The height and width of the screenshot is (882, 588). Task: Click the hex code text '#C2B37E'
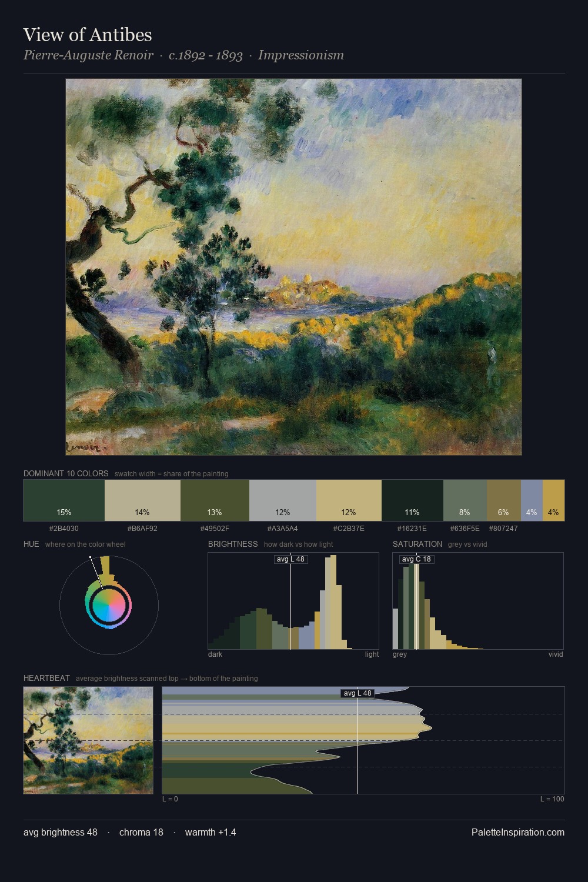[x=349, y=529]
